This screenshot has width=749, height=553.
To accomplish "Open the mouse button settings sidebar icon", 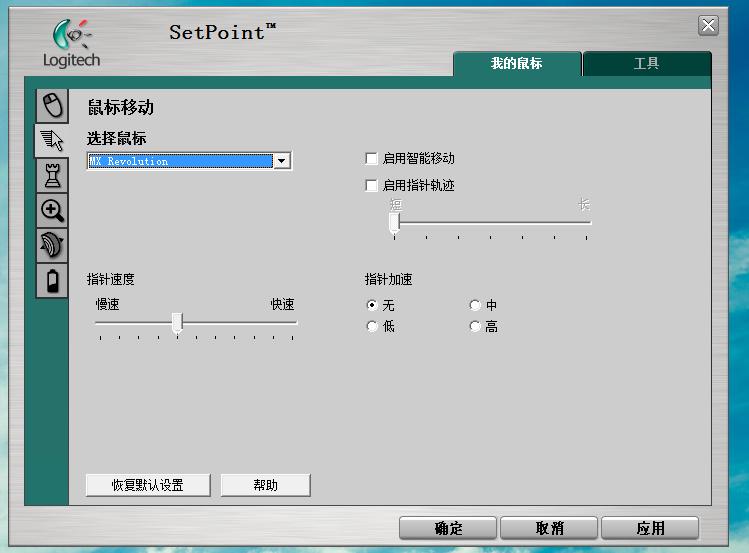I will pos(52,106).
